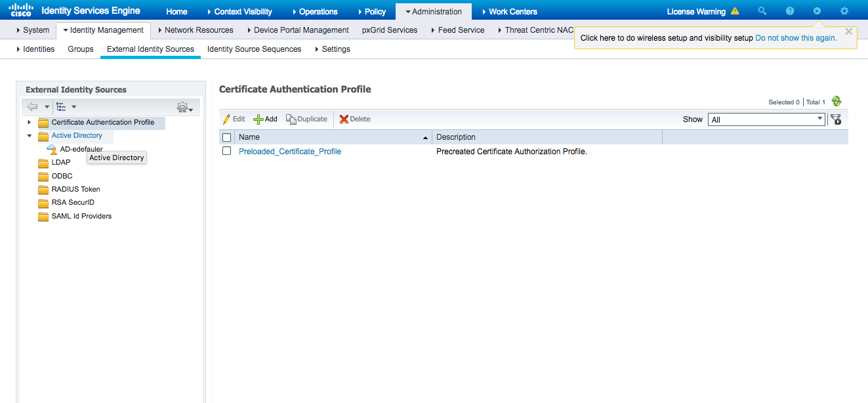868x403 pixels.
Task: Click the play circle icon in header
Action: click(x=817, y=11)
